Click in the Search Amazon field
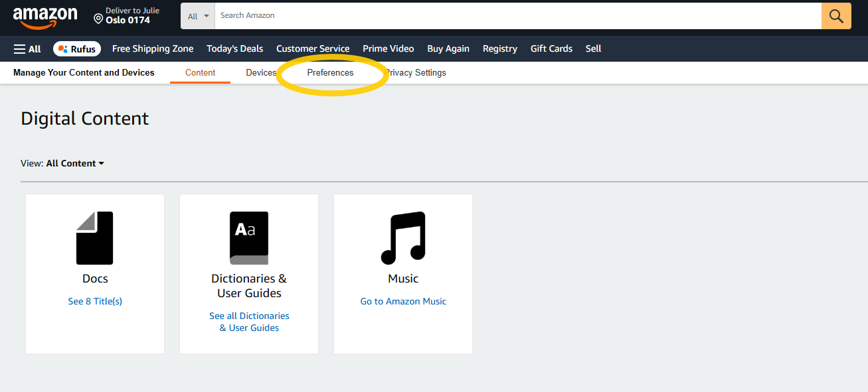 [518, 16]
